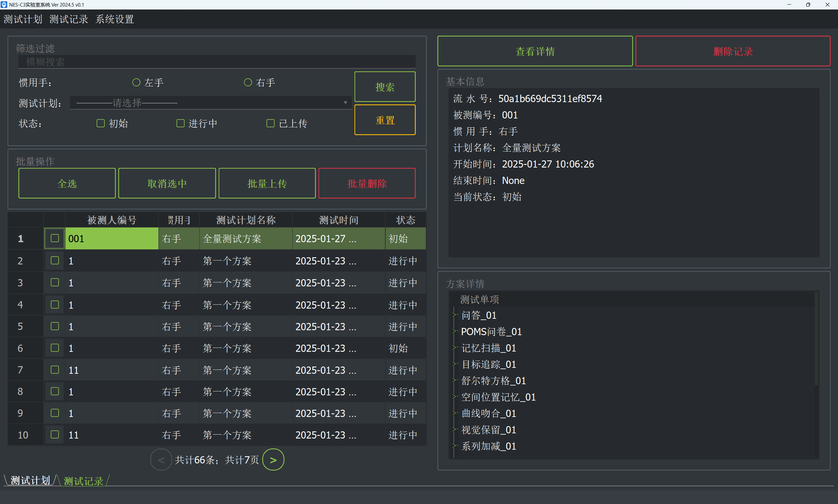
Task: Tick the checkbox for row 7
Action: (x=55, y=369)
